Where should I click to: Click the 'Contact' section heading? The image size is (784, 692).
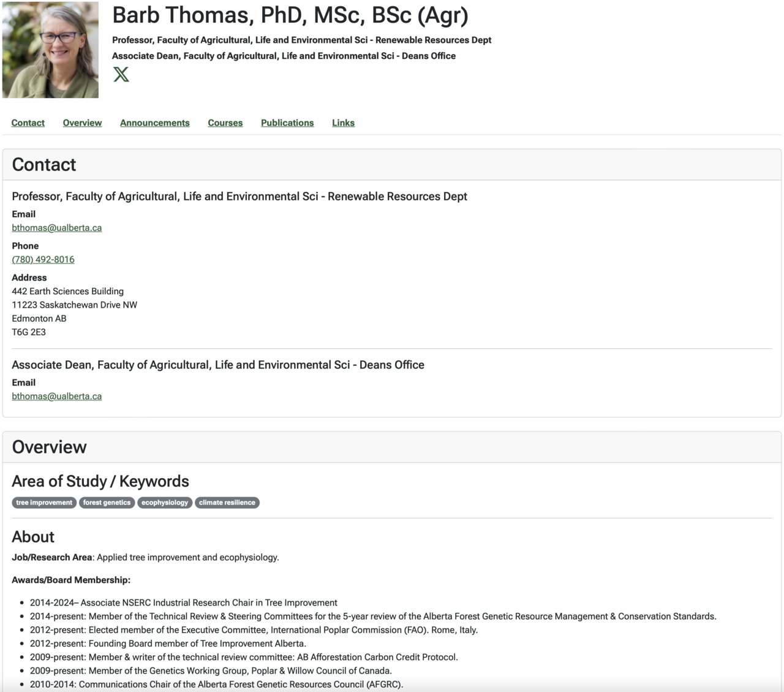click(x=44, y=164)
